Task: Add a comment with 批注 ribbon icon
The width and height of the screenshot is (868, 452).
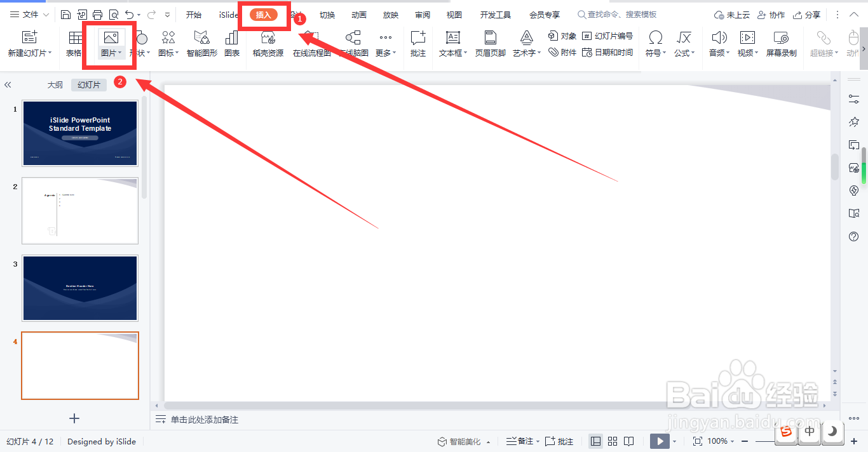Action: (418, 44)
